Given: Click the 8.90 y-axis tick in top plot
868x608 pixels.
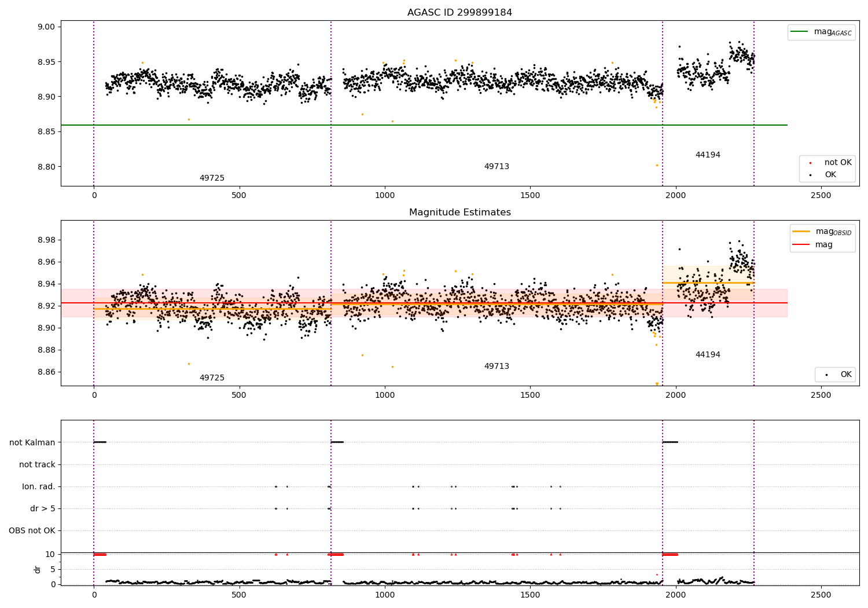Looking at the screenshot, I should tap(47, 97).
